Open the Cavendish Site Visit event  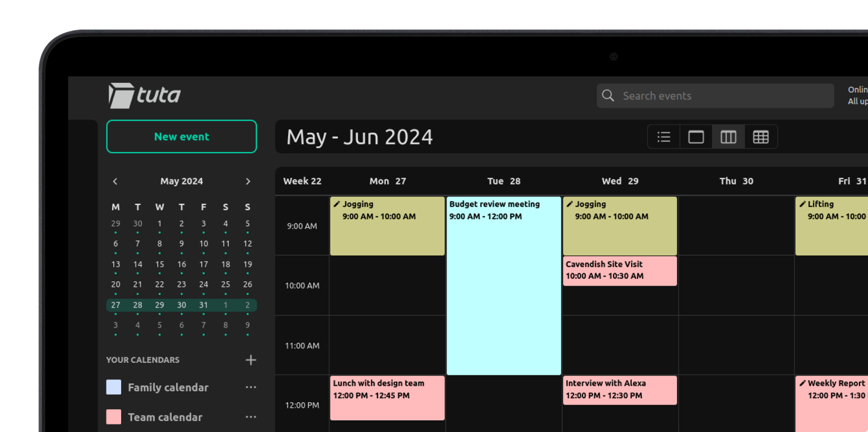coord(619,270)
